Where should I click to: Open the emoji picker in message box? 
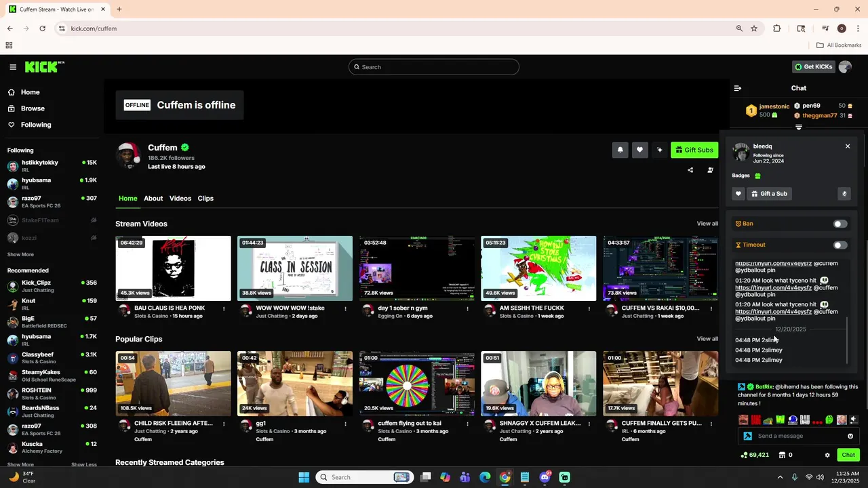pyautogui.click(x=850, y=436)
